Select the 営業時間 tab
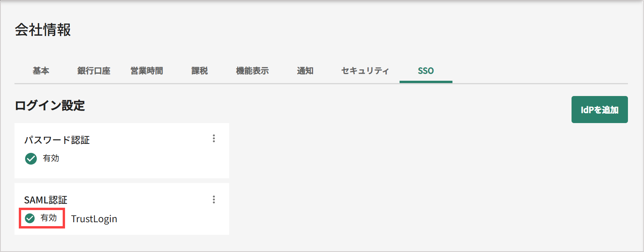 tap(147, 71)
